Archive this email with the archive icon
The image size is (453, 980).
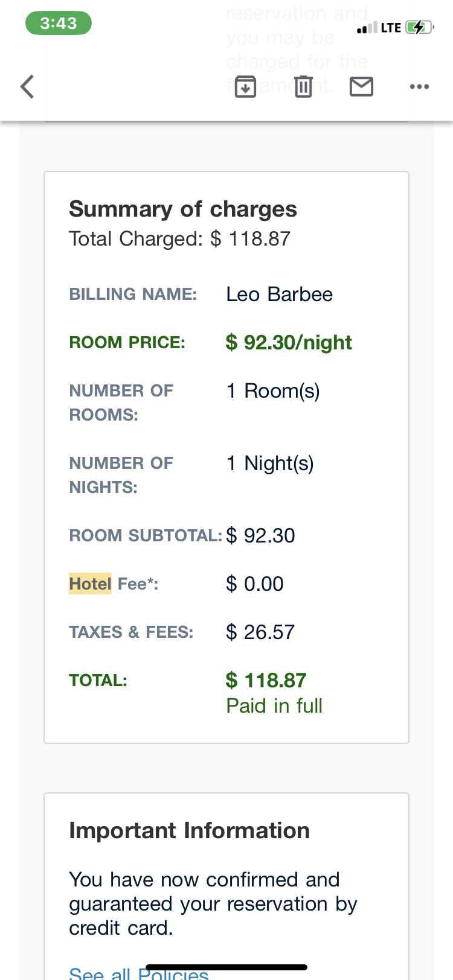click(245, 87)
